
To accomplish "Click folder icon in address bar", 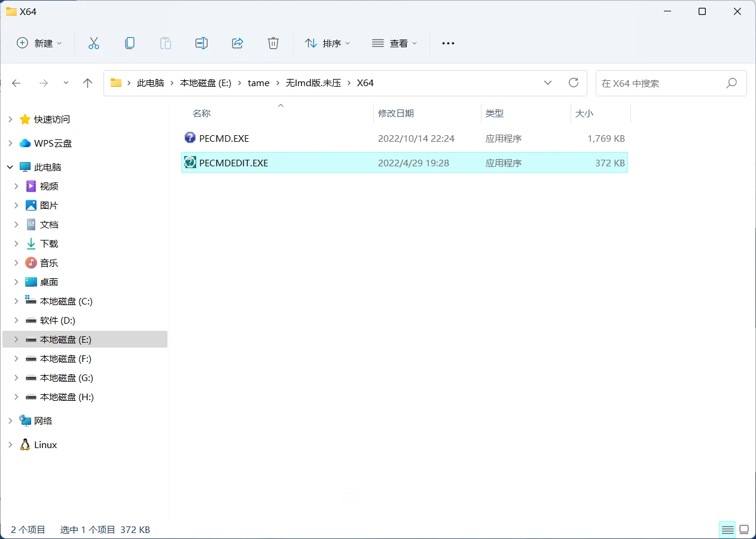I will coord(116,83).
